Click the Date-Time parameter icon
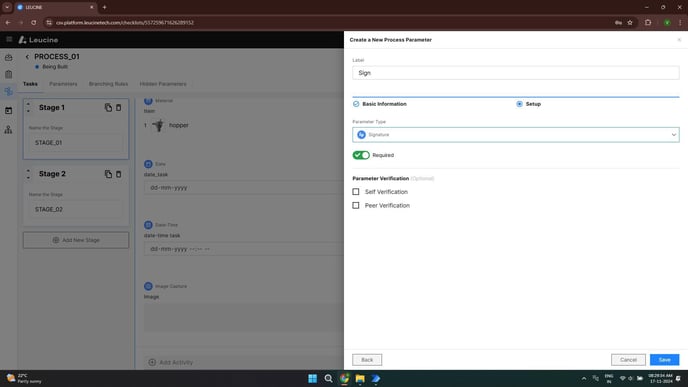 (148, 225)
